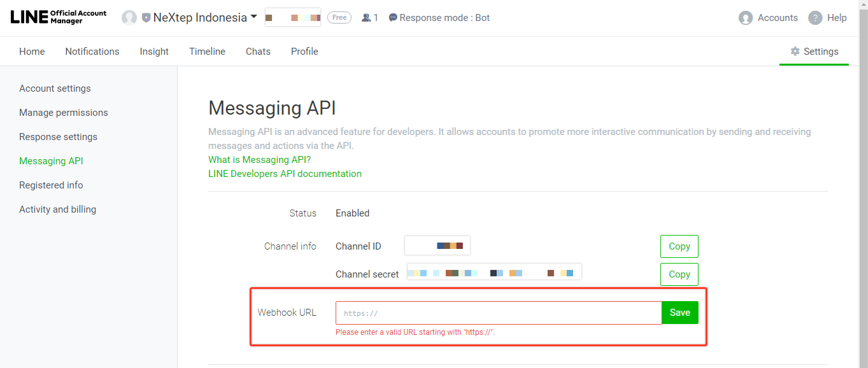Click the Channel ID value field
Screen dimensions: 868x368
point(438,246)
